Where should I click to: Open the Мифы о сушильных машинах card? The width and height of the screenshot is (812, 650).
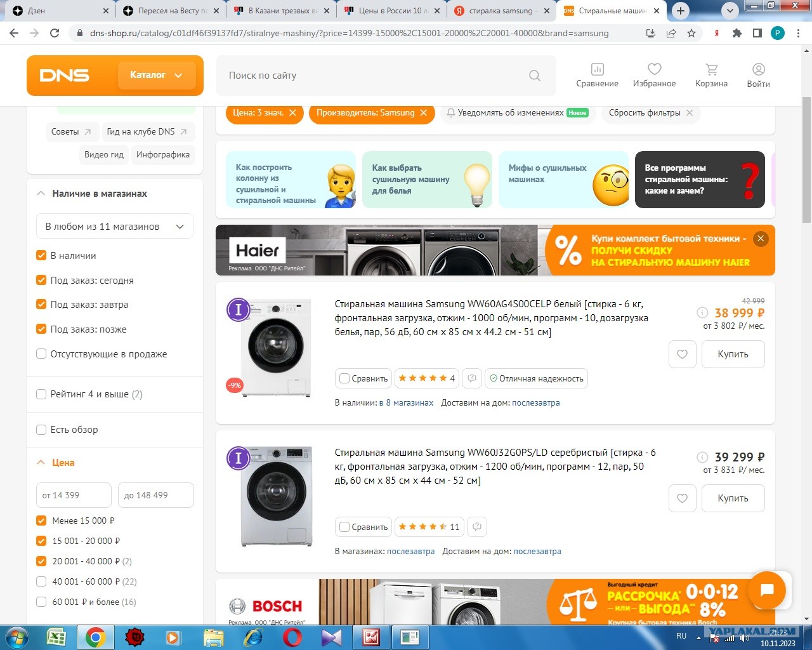pos(563,180)
